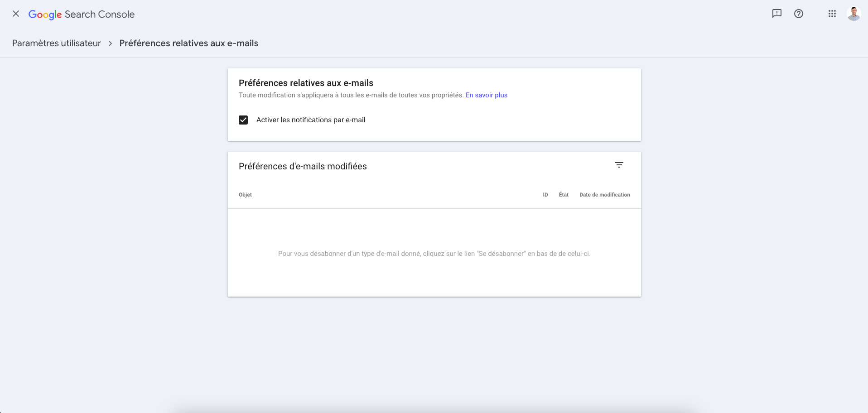Viewport: 868px width, 413px height.
Task: Sort the 'État' column header
Action: 563,194
